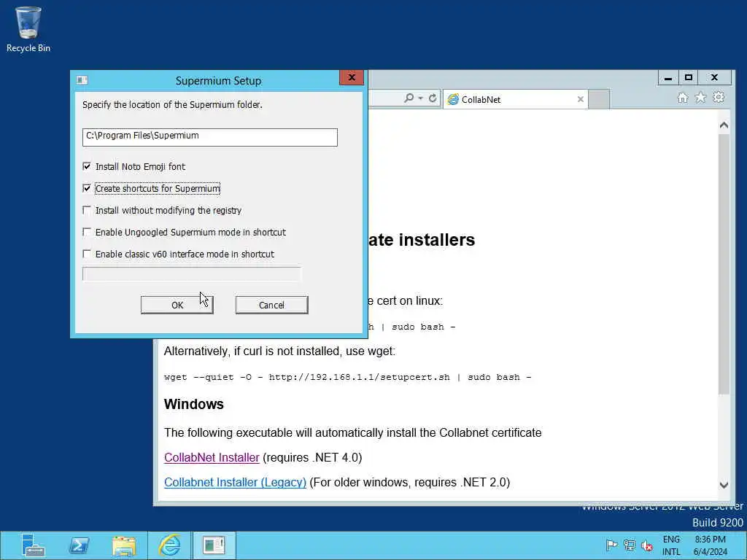This screenshot has height=560, width=747.
Task: Click Internet Explorer search magnifier icon
Action: coord(409,98)
